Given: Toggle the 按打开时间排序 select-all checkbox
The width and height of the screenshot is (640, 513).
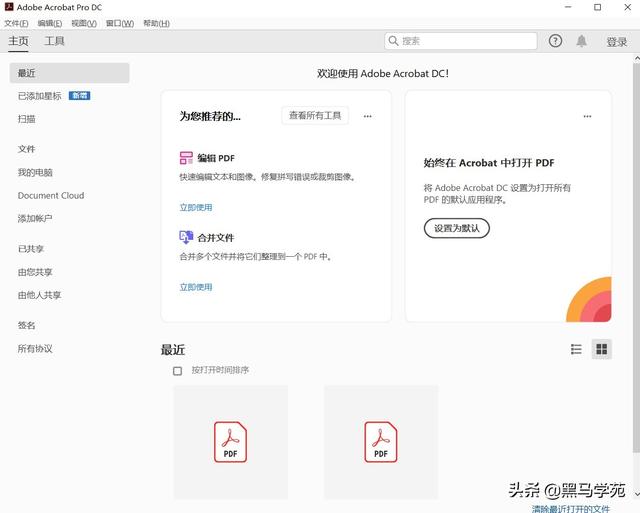Looking at the screenshot, I should coord(178,371).
